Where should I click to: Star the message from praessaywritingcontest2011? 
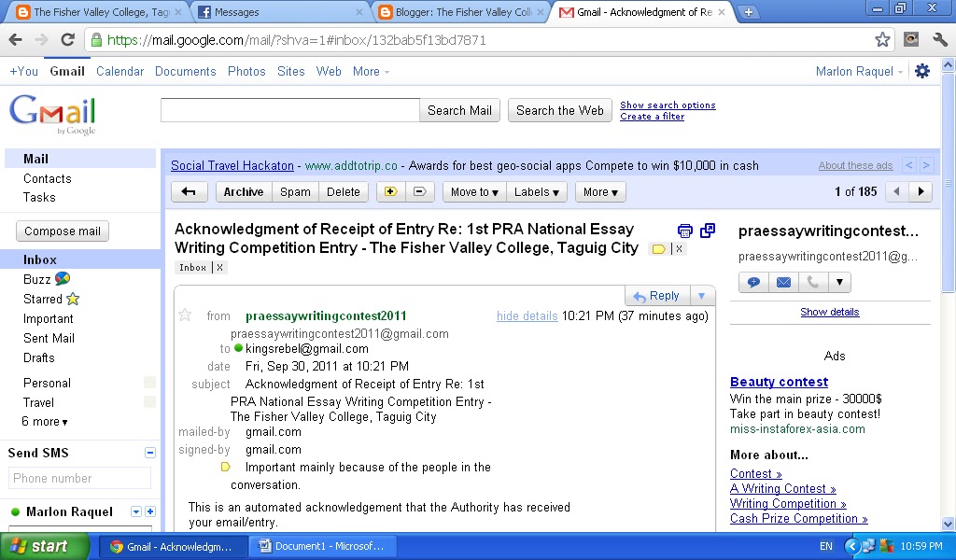[185, 315]
